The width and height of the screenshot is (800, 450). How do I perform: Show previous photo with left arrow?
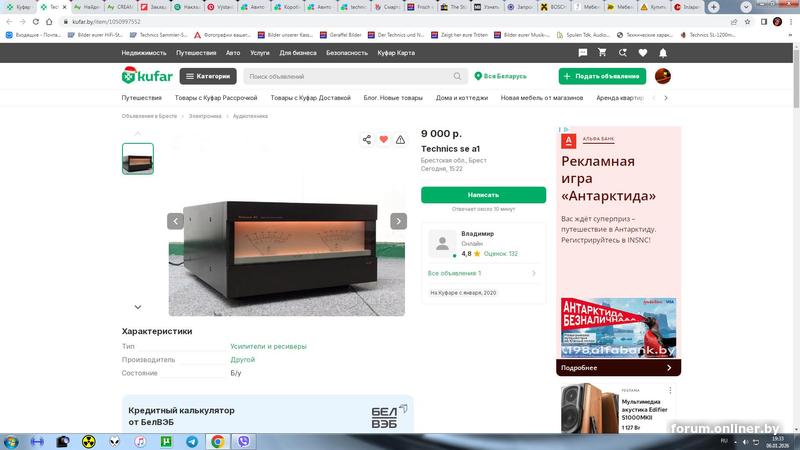pos(176,221)
